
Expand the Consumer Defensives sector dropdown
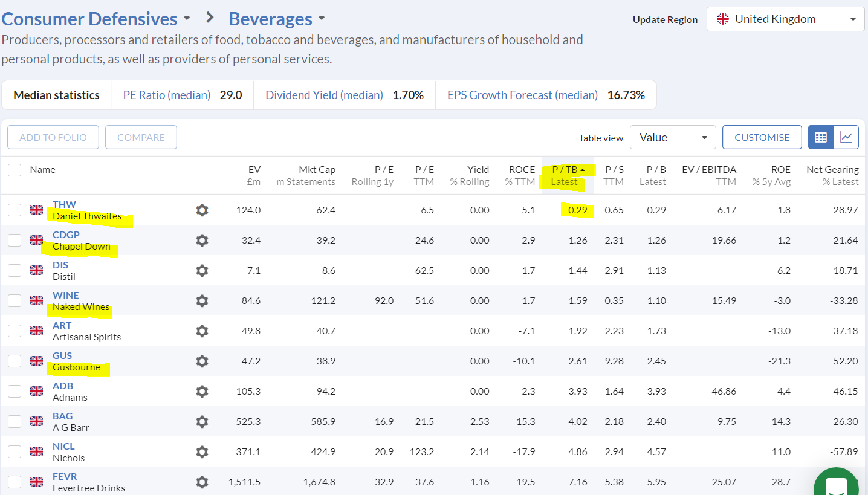pyautogui.click(x=187, y=19)
